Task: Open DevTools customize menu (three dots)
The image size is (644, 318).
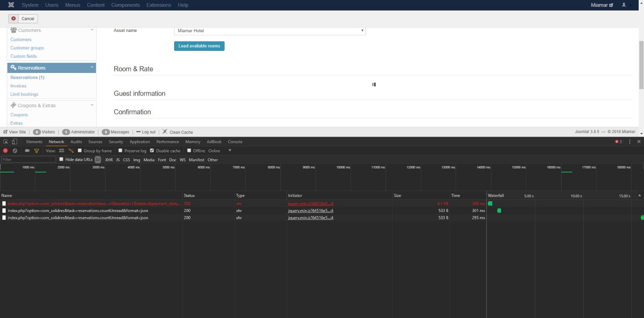Action: click(x=630, y=142)
